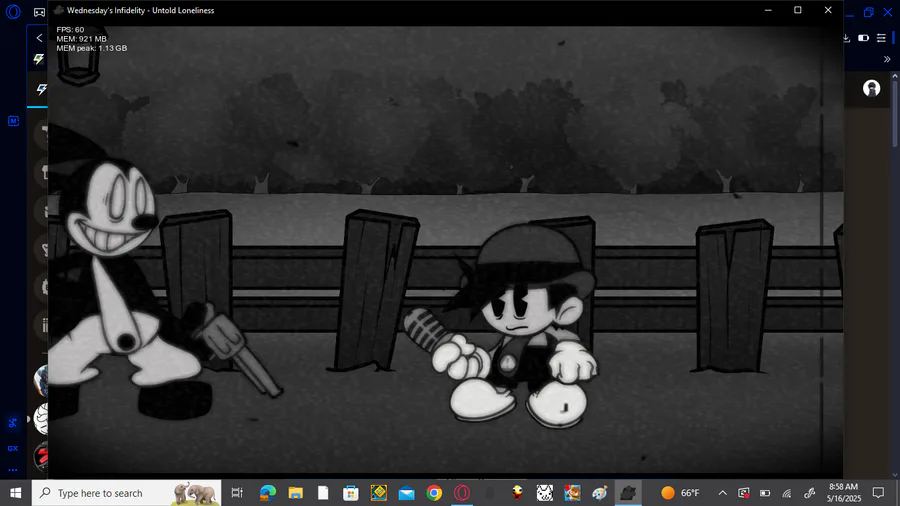Close the Wednesday's Infidelity game window
The image size is (900, 506).
coord(828,10)
